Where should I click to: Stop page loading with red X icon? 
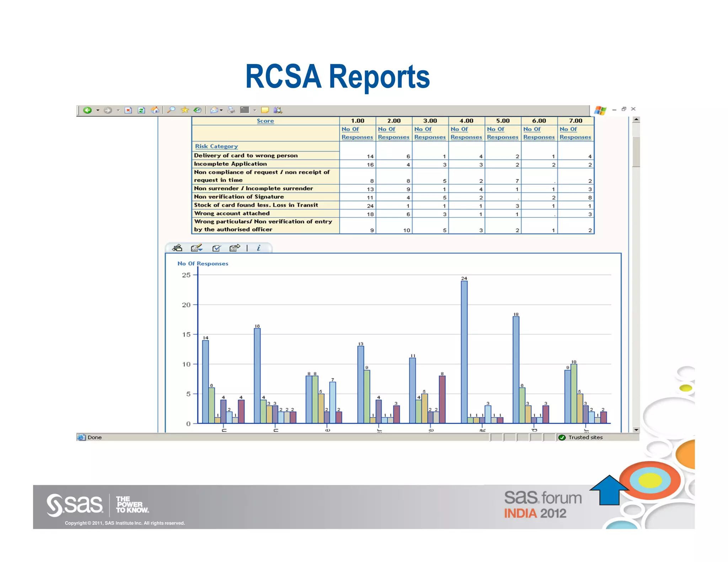[128, 110]
